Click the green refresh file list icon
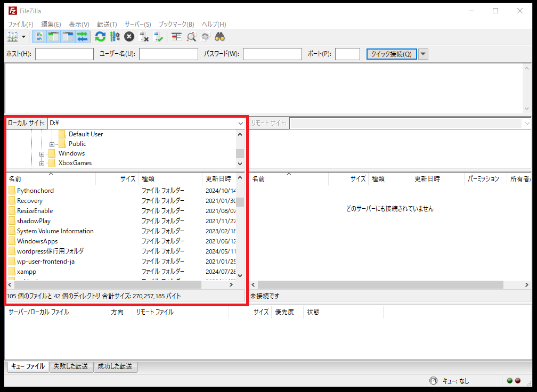 click(x=100, y=37)
